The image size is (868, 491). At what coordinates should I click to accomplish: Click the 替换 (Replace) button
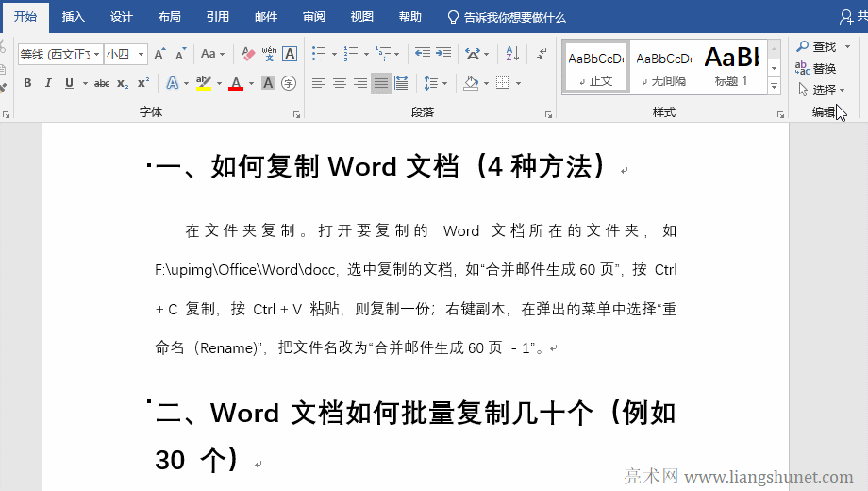pos(816,68)
